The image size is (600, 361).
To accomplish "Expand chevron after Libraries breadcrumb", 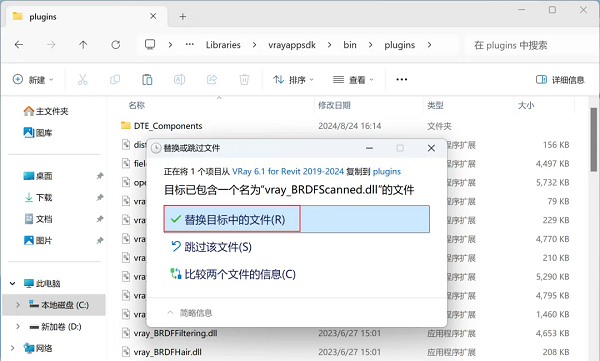I will point(254,45).
